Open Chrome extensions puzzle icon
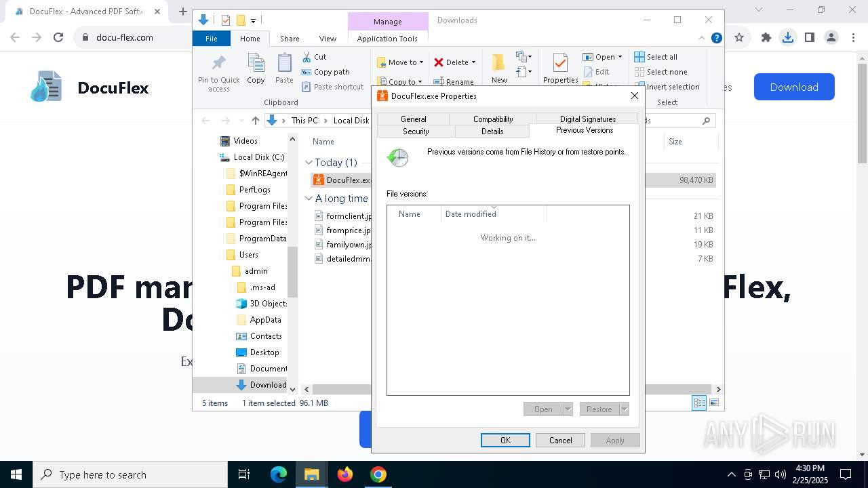Viewport: 868px width, 488px height. pyautogui.click(x=766, y=38)
